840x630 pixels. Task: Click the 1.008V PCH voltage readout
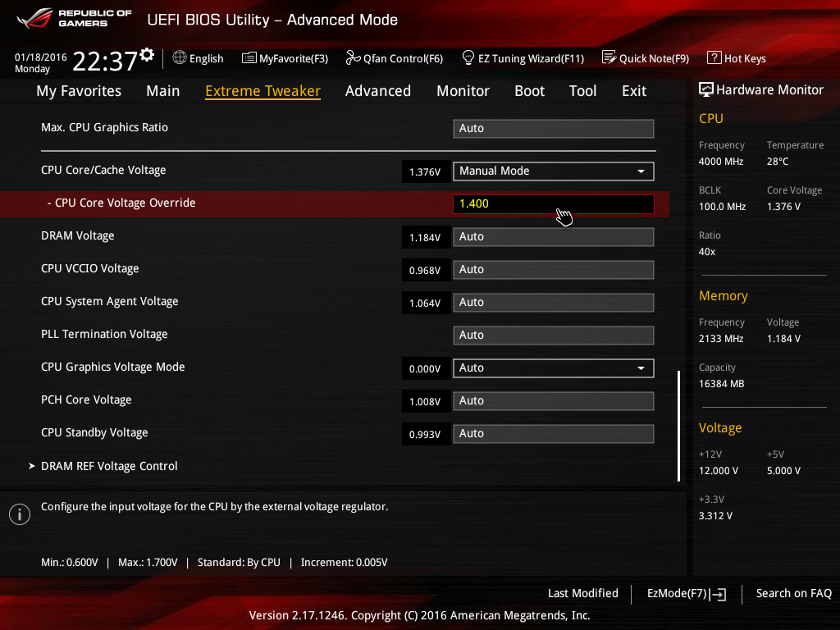click(x=425, y=402)
